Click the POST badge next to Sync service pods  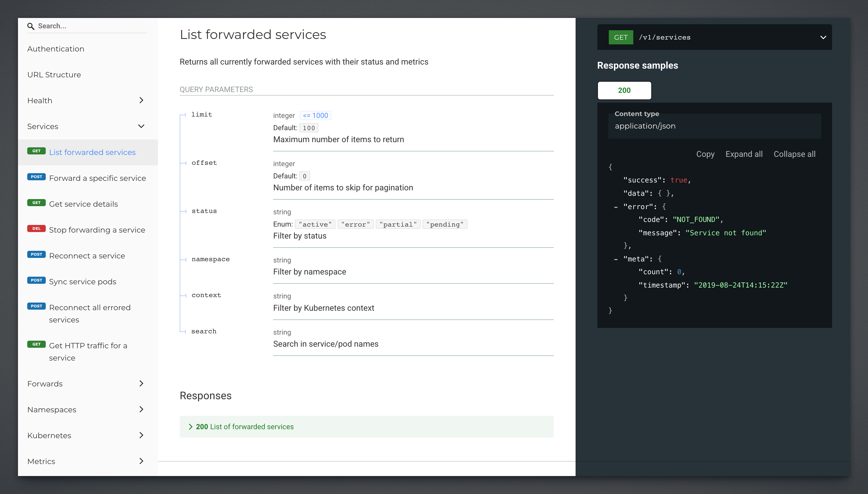point(36,280)
